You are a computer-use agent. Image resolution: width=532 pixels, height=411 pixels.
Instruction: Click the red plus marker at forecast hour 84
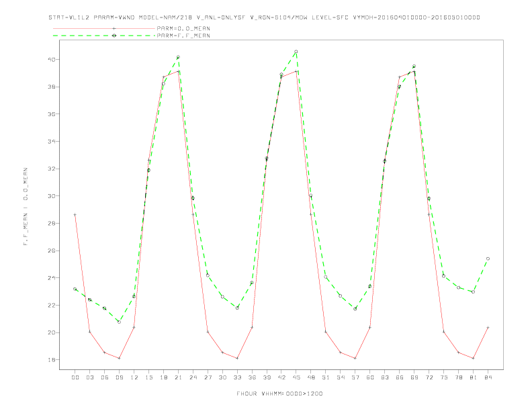(488, 328)
